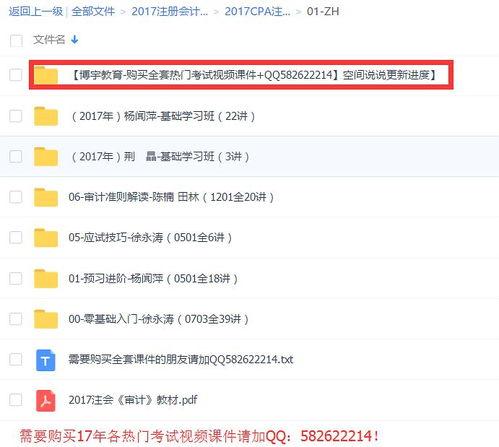Click the 文件名 column header
499x447 pixels.
click(x=49, y=40)
